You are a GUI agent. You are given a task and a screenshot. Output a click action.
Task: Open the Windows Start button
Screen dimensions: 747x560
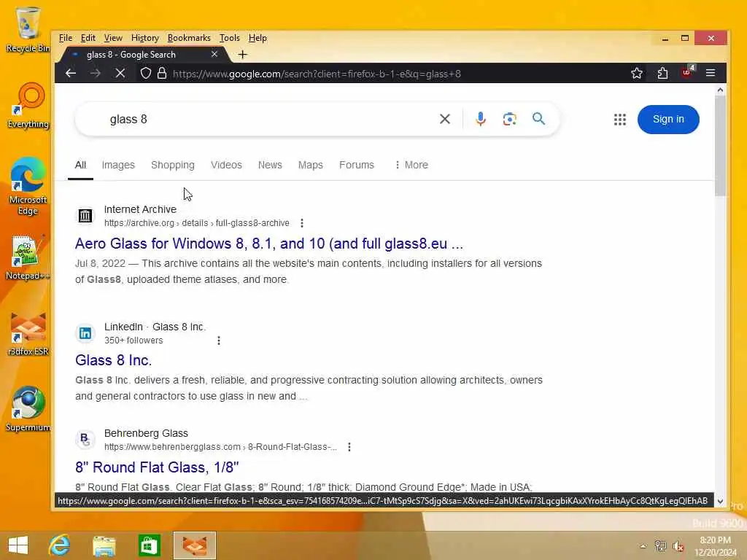pos(18,545)
